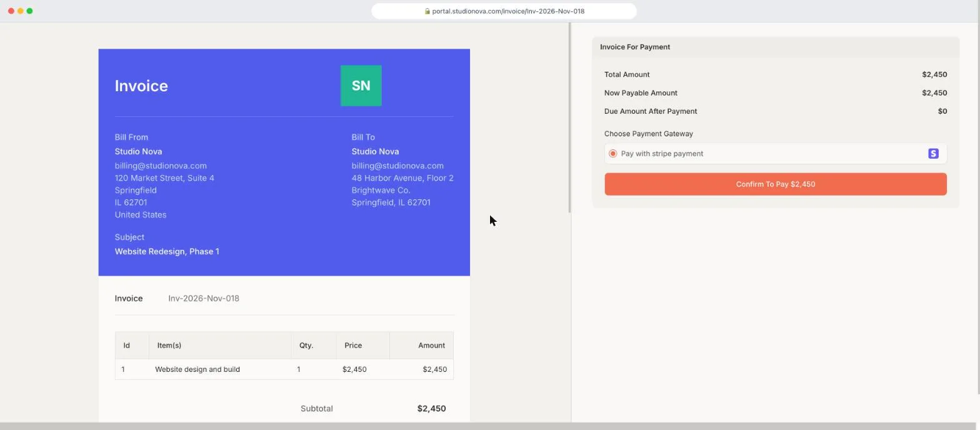Click the padlock icon in address bar
The width and height of the screenshot is (980, 430).
point(427,11)
